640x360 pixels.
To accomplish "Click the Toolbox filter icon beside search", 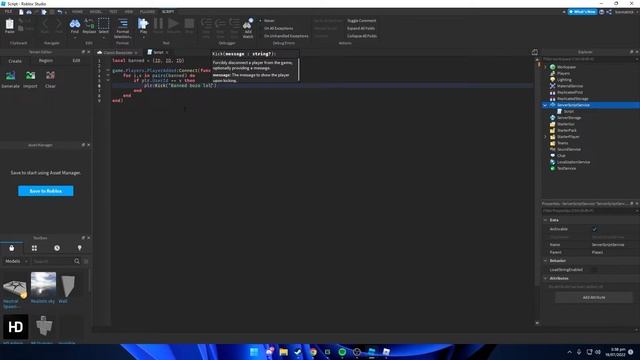I will tap(86, 261).
